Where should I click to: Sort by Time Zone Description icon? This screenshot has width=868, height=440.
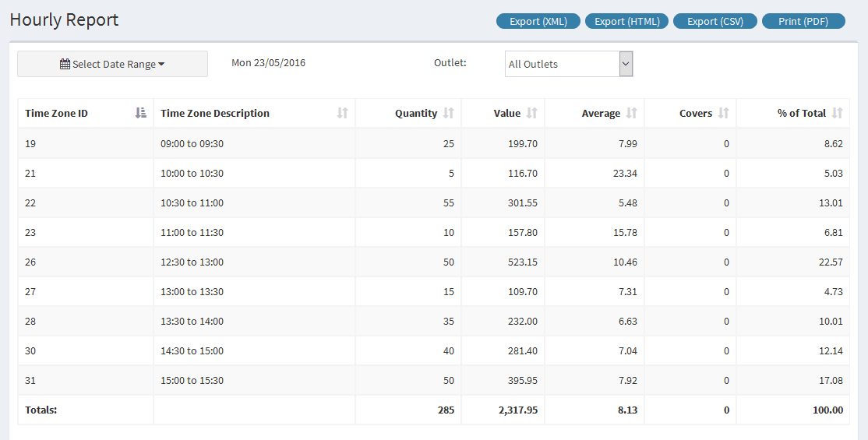(342, 113)
